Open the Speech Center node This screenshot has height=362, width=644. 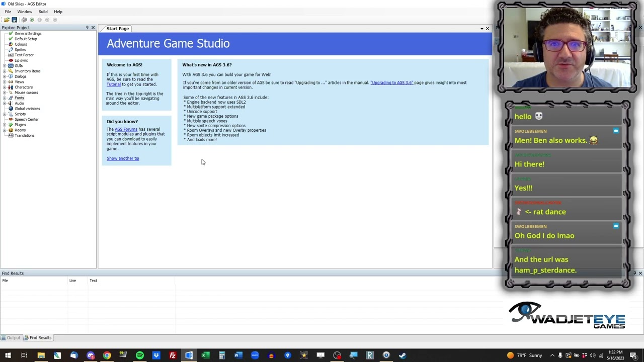click(x=26, y=119)
